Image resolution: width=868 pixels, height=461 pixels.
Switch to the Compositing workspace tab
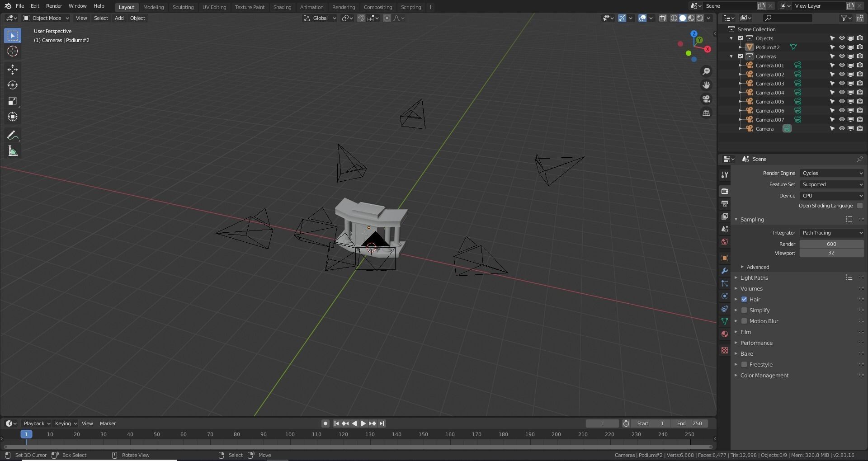coord(378,7)
